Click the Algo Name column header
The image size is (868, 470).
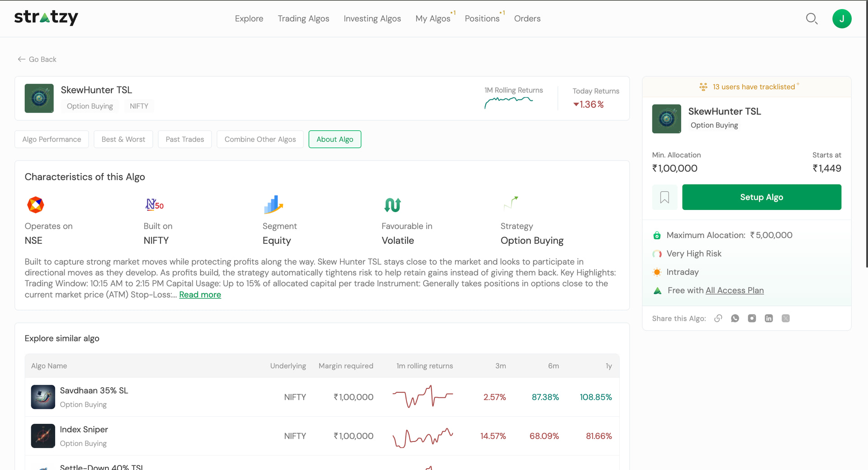click(x=49, y=366)
